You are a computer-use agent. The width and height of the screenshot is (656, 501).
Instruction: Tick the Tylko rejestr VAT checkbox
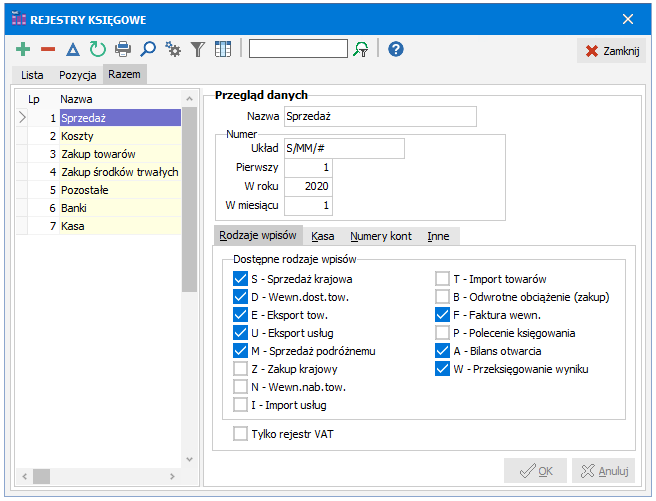coord(240,434)
